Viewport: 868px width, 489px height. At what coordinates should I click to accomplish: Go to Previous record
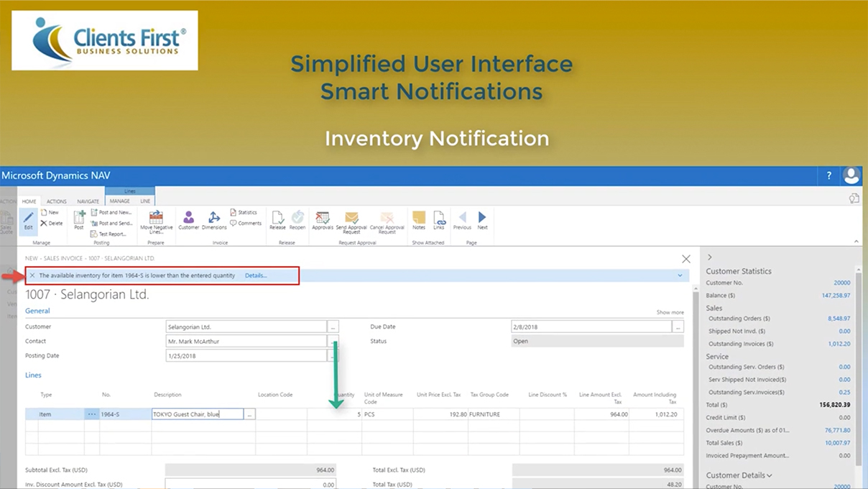(462, 220)
